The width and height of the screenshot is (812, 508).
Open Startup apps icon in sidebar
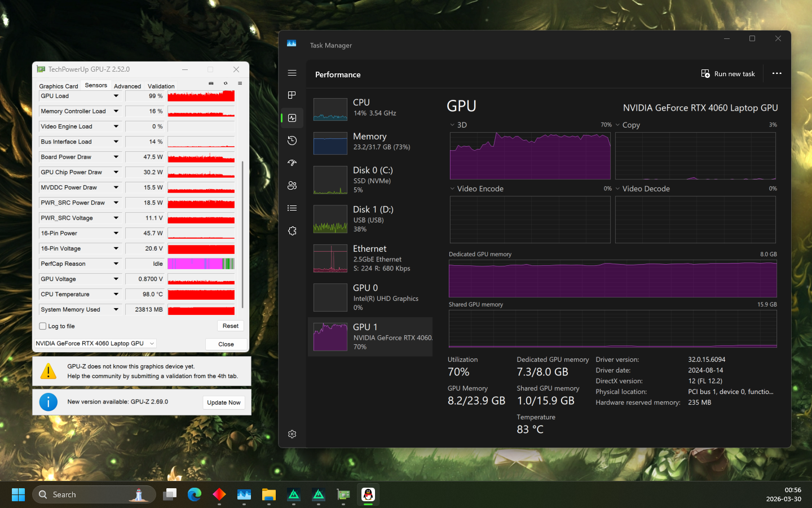coord(292,163)
